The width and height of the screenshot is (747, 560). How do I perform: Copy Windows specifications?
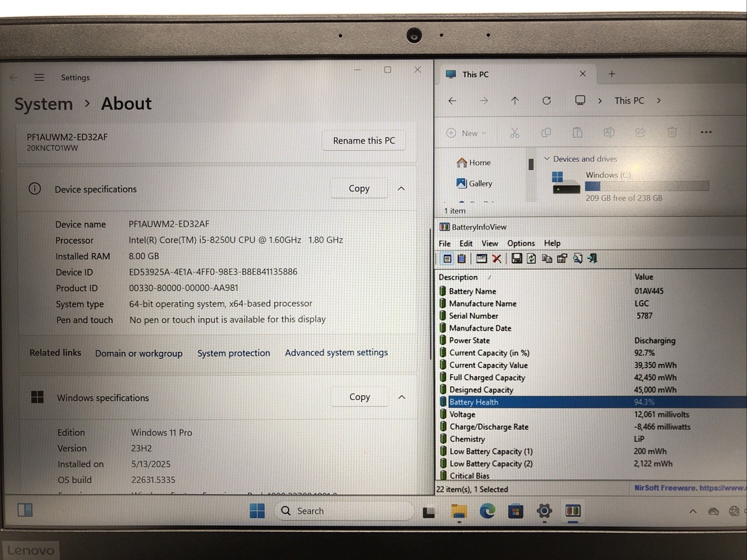coord(359,397)
